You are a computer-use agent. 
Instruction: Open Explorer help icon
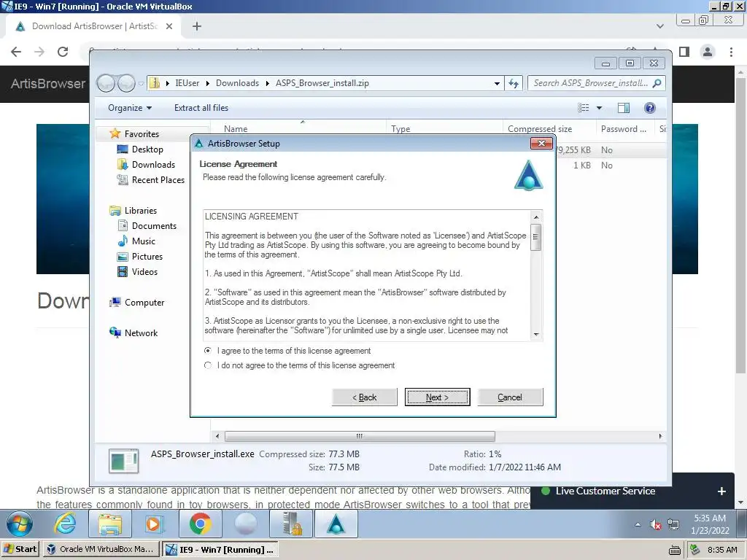(x=650, y=108)
